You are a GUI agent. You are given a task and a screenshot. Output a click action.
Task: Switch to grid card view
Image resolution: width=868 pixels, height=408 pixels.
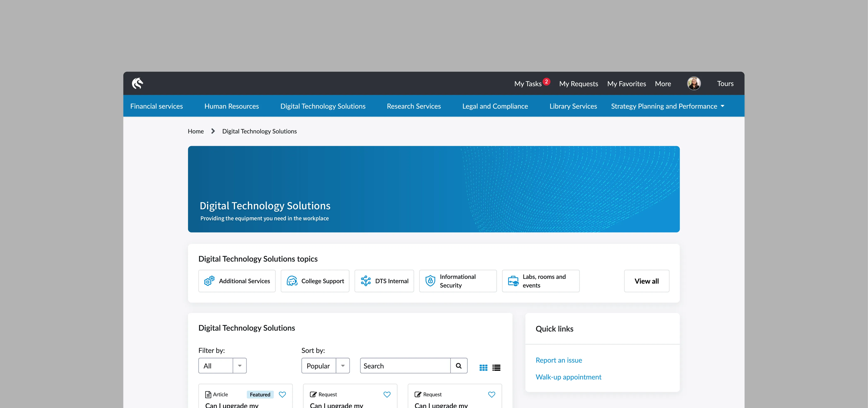[483, 368]
